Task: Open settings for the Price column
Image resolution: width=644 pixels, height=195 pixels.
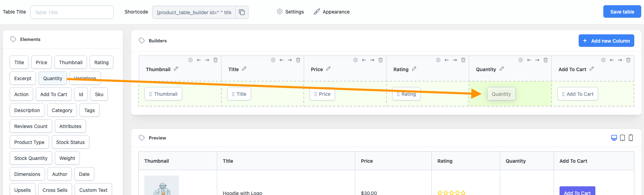Action: [x=356, y=60]
